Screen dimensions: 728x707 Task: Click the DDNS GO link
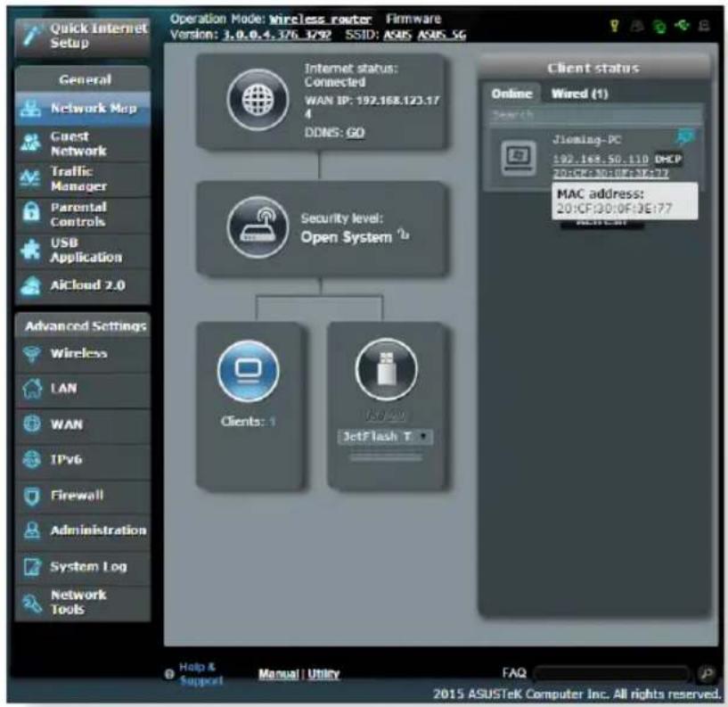click(x=356, y=133)
